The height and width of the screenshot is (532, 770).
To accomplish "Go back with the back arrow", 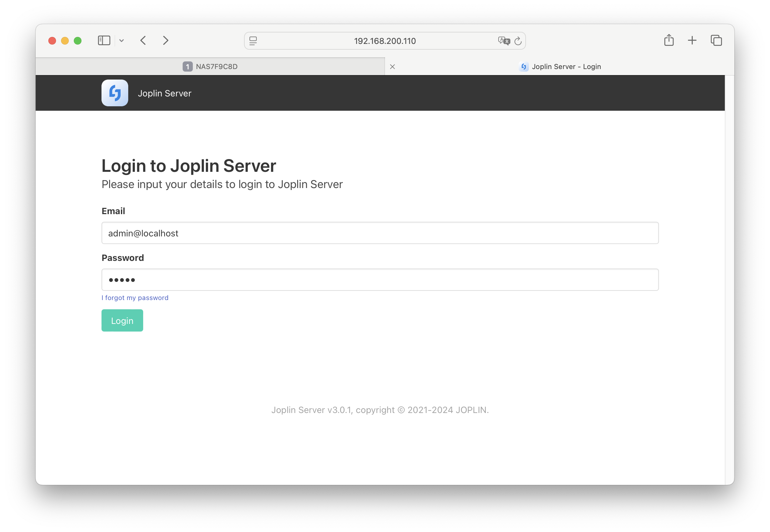I will coord(143,41).
